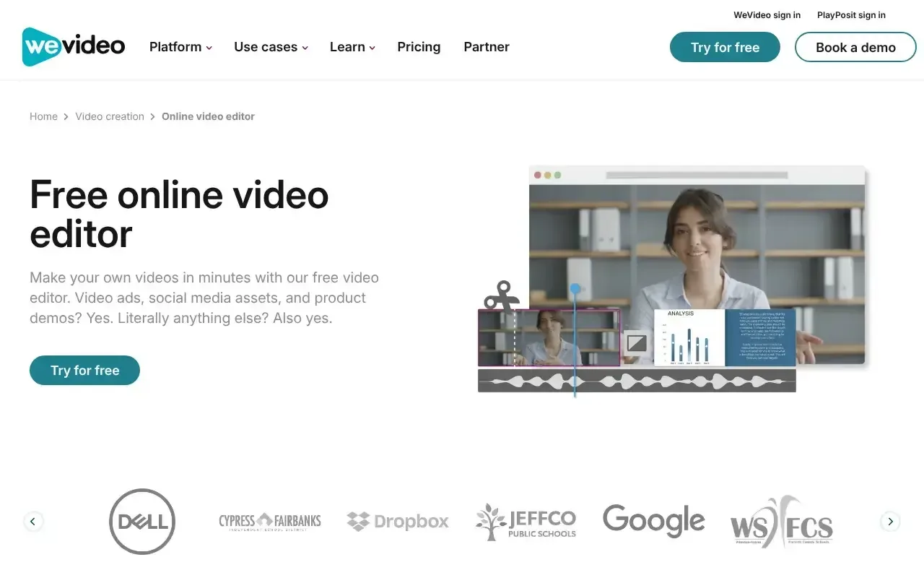Expand the Use cases menu
This screenshot has height=578, width=924.
point(271,47)
